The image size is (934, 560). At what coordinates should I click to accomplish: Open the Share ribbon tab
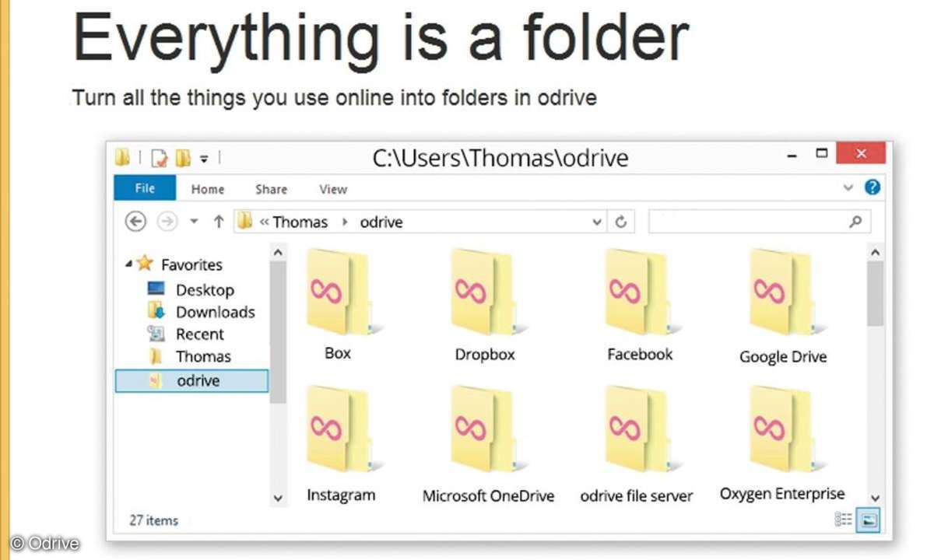click(271, 189)
